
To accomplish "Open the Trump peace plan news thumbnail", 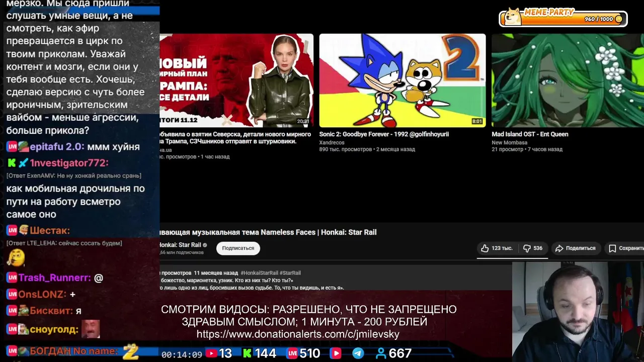I will click(236, 80).
